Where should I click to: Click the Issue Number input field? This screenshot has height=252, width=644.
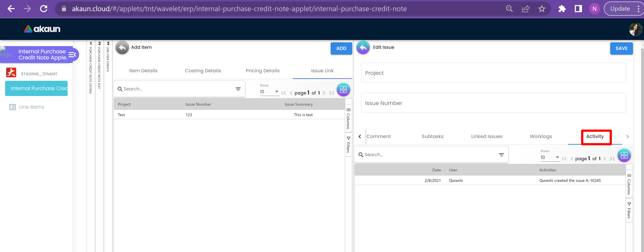point(493,103)
